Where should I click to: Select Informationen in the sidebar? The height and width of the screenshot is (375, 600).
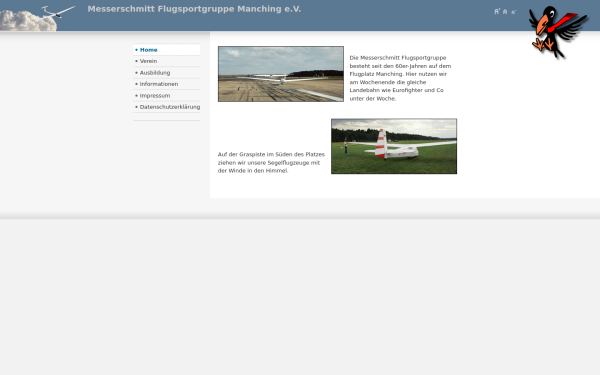(x=166, y=84)
